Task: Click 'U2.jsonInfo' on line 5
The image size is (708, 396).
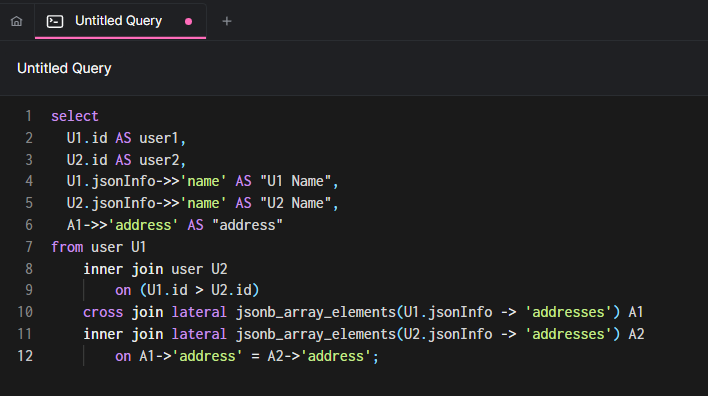Action: [111, 203]
